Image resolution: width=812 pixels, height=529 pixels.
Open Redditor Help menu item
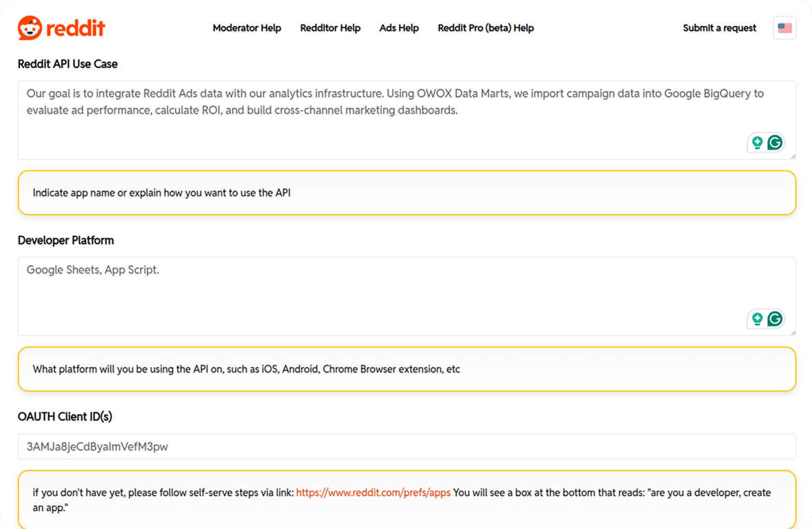pos(330,28)
